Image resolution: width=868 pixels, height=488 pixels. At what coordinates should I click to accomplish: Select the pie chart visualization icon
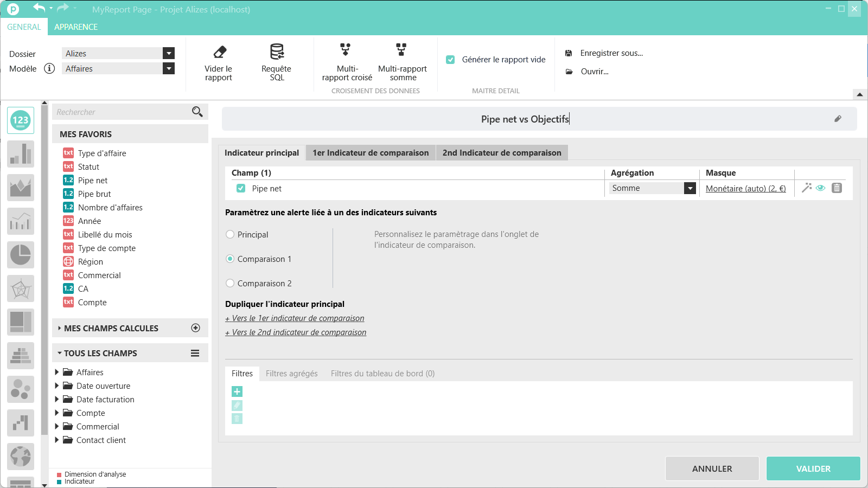pyautogui.click(x=21, y=255)
